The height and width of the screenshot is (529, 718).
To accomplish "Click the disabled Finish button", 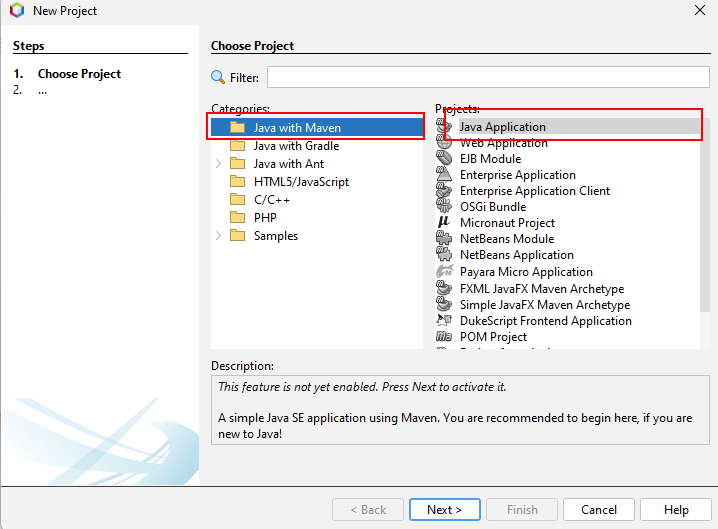I will click(522, 510).
